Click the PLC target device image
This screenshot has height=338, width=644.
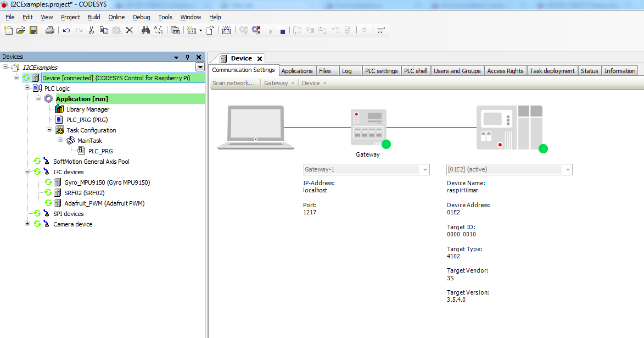(509, 128)
